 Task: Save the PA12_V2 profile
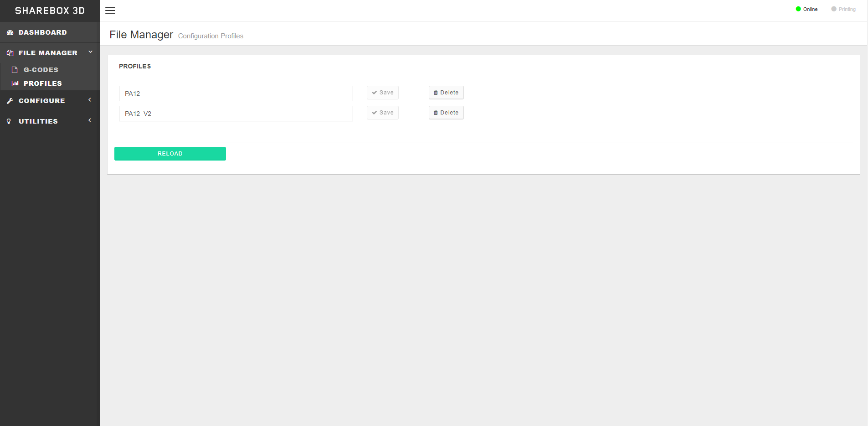tap(383, 113)
